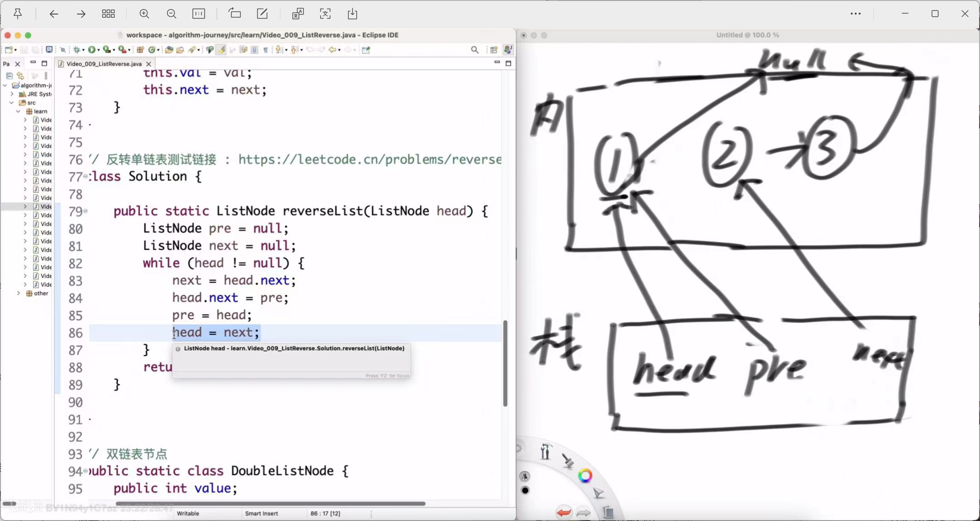Select the paintbrush tool in drawing app
This screenshot has height=521, width=980.
pos(568,461)
